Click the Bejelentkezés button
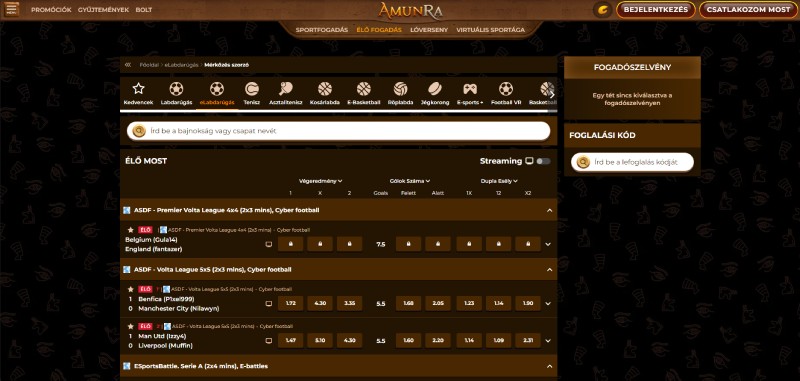This screenshot has width=800, height=381. [656, 10]
